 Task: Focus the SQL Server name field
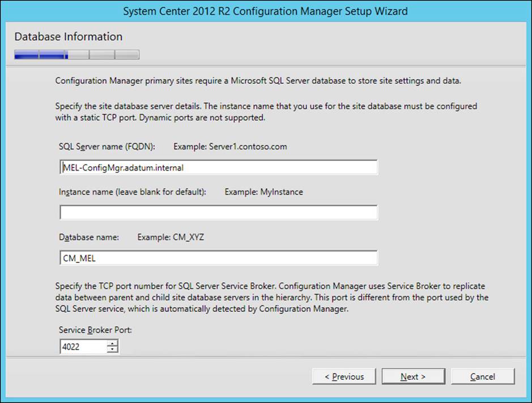pos(219,167)
